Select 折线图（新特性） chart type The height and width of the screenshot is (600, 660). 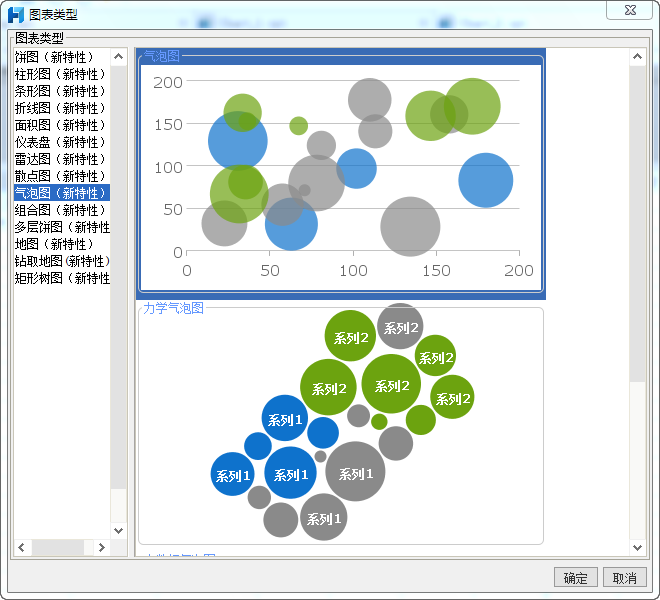[62, 108]
